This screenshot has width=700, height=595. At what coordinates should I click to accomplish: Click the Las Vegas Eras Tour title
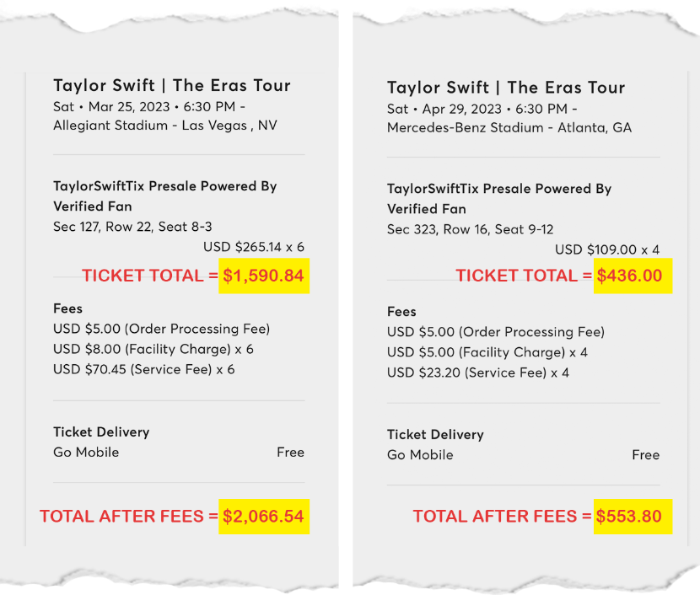point(172,85)
